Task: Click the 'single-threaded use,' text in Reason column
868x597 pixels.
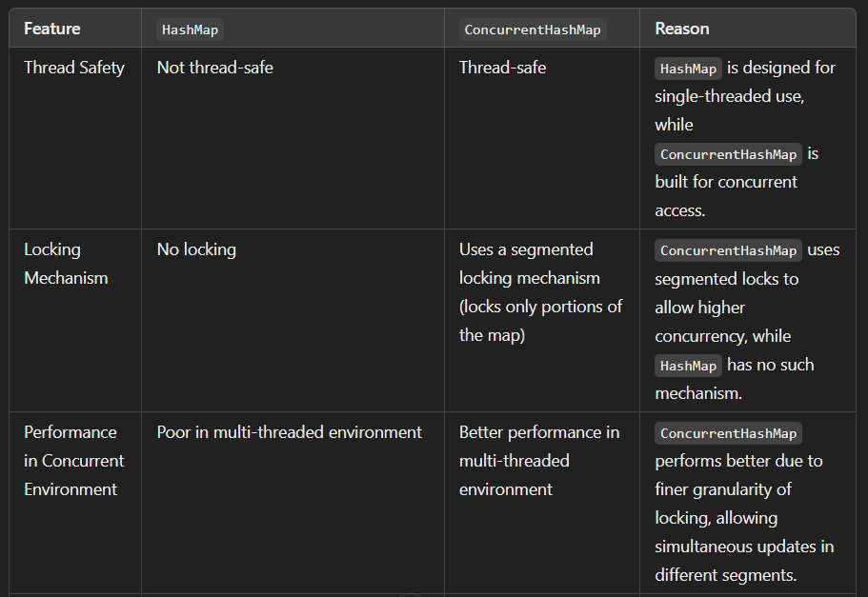Action: tap(730, 96)
